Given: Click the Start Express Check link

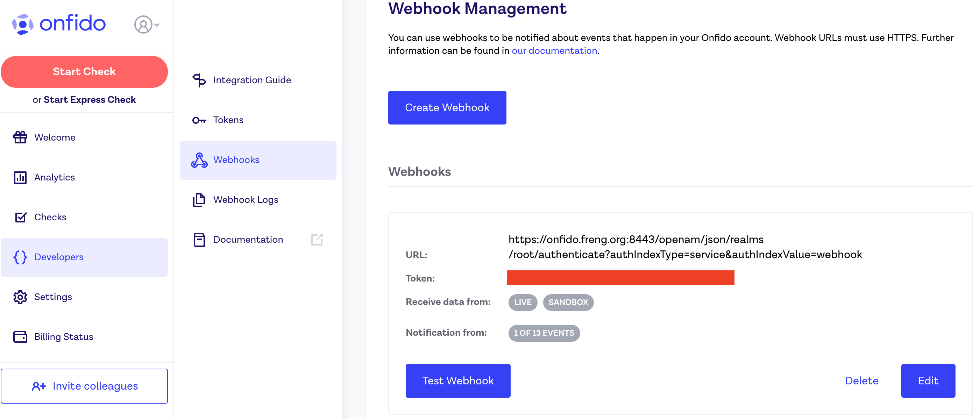Looking at the screenshot, I should pyautogui.click(x=90, y=100).
